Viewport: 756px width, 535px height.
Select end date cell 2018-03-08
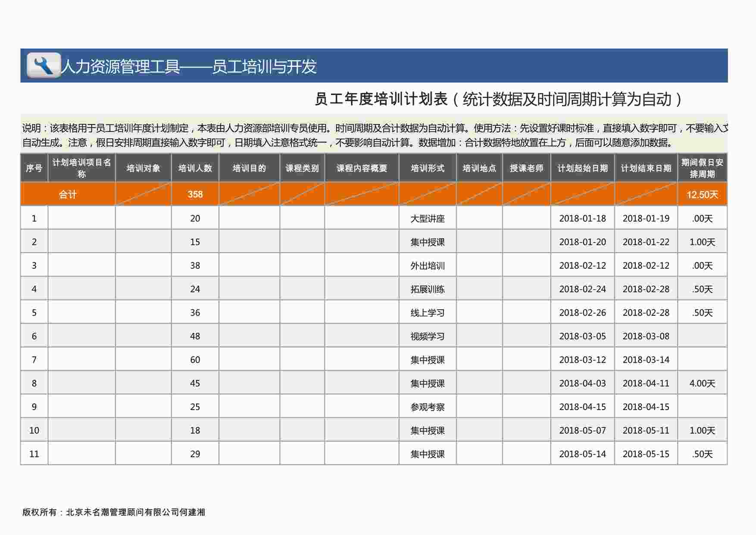click(646, 336)
